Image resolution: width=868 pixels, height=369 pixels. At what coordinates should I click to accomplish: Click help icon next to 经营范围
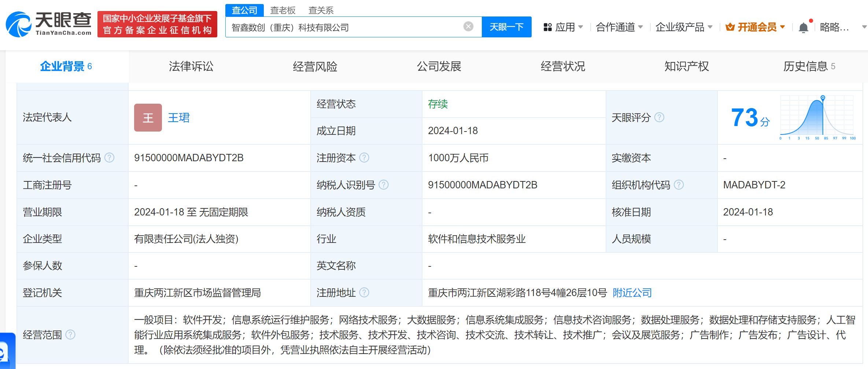tap(70, 335)
